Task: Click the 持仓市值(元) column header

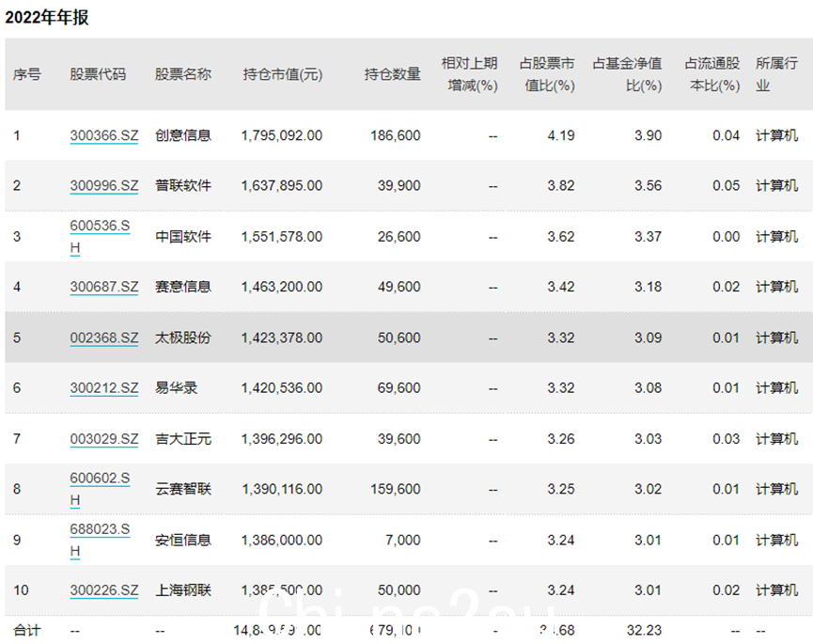Action: 283,74
